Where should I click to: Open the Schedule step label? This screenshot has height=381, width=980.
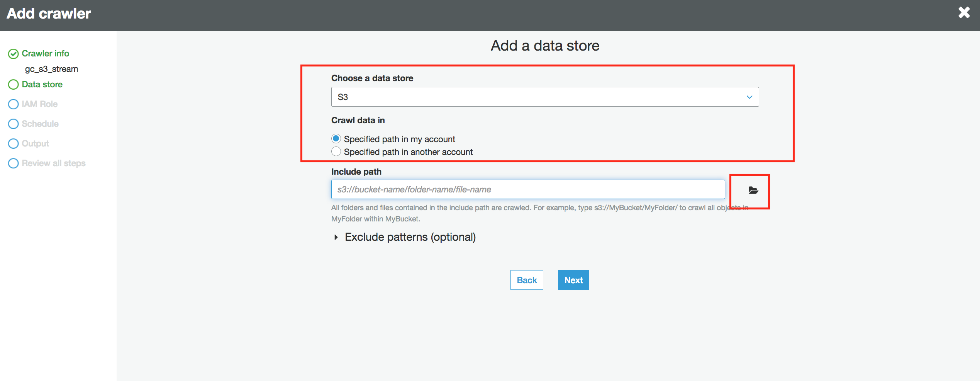click(x=40, y=124)
